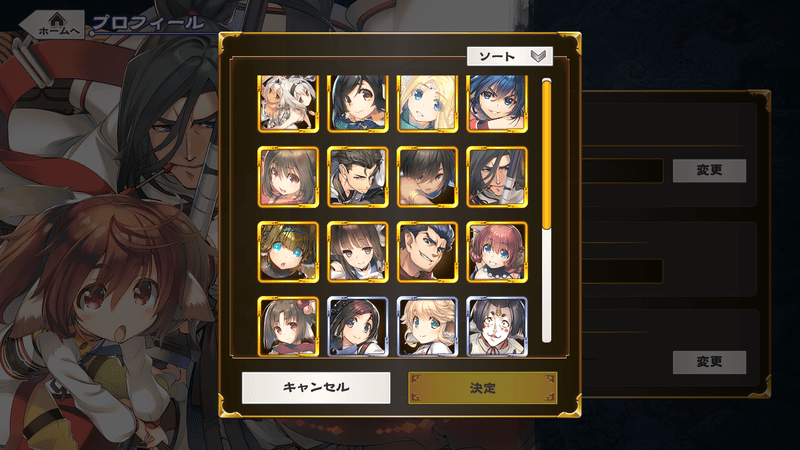
Task: Select the silver-framed blonde curly-haired girl
Action: click(x=427, y=326)
